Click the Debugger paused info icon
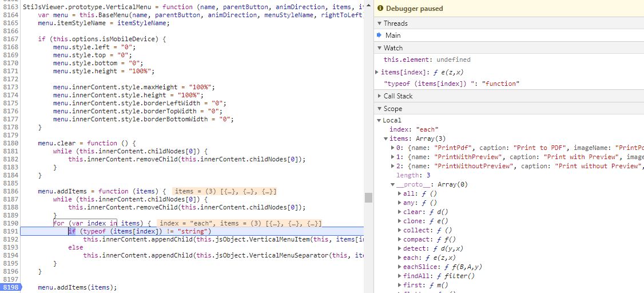Image resolution: width=644 pixels, height=293 pixels. click(x=380, y=8)
